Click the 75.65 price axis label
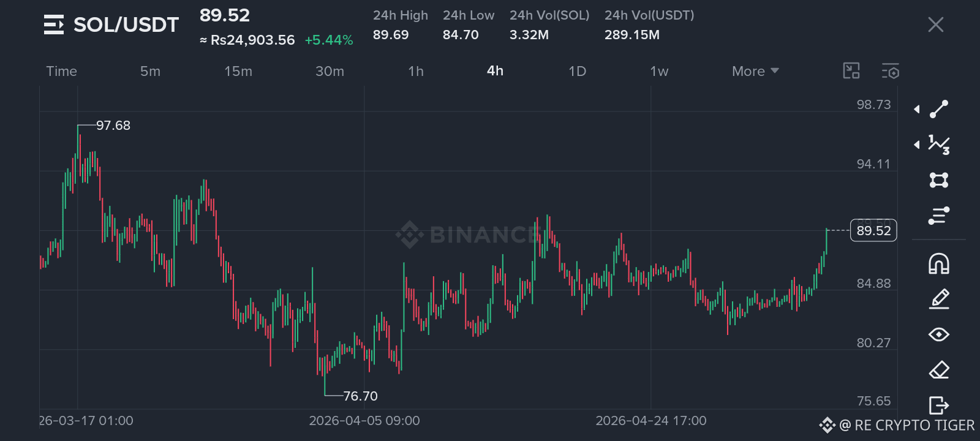 point(873,401)
